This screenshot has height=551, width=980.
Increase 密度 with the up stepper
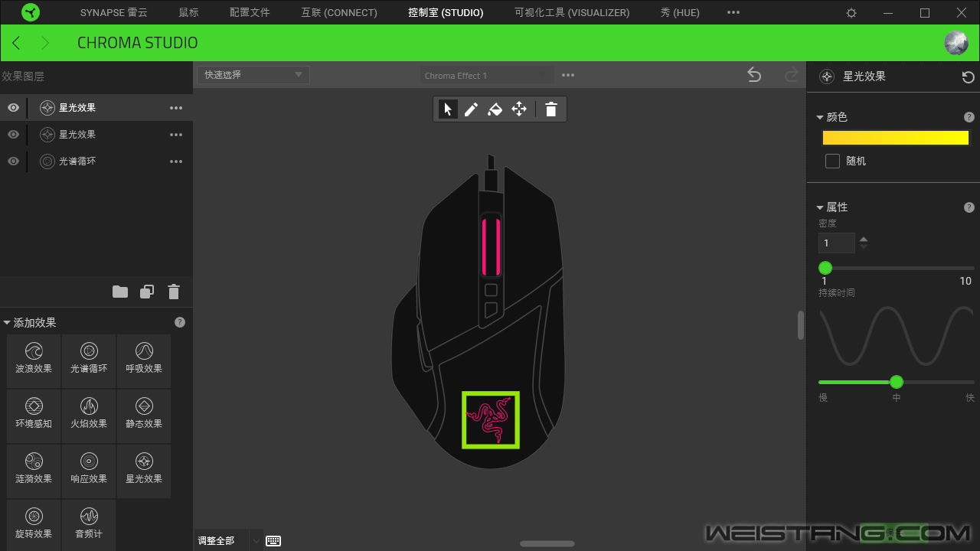coord(864,239)
